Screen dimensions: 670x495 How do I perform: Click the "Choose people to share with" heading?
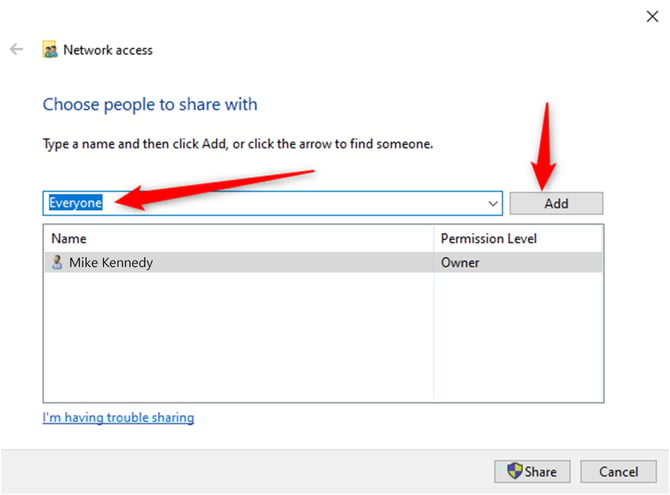pyautogui.click(x=150, y=104)
